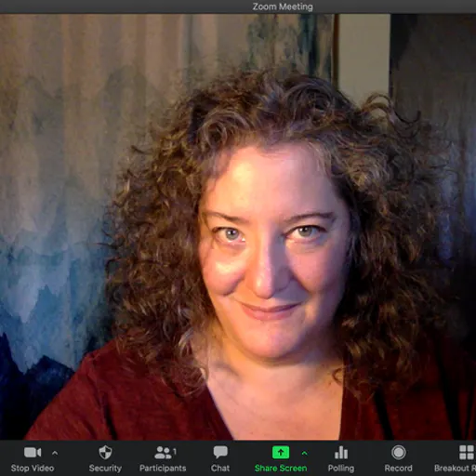
Task: Click the Stop Video text label
Action: coord(33,468)
